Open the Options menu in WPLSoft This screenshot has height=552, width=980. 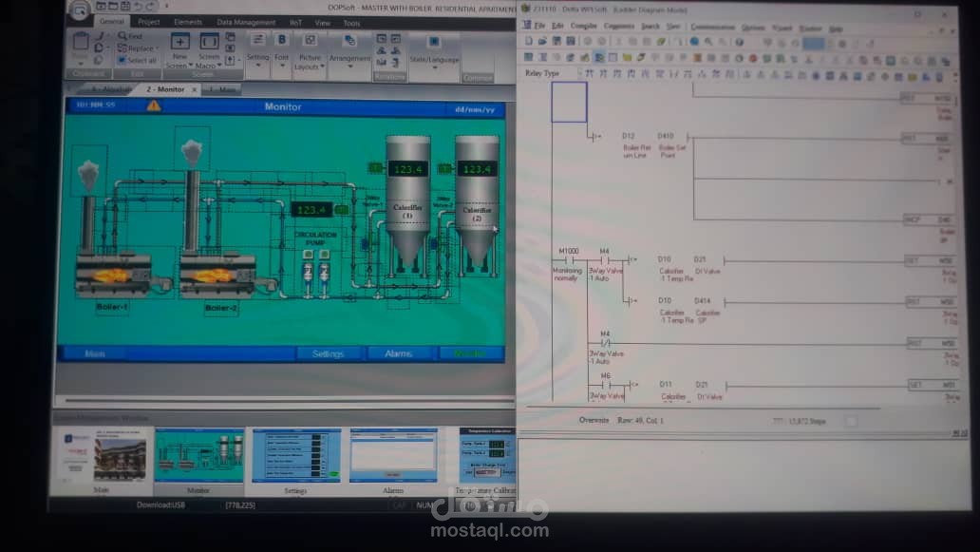[753, 28]
